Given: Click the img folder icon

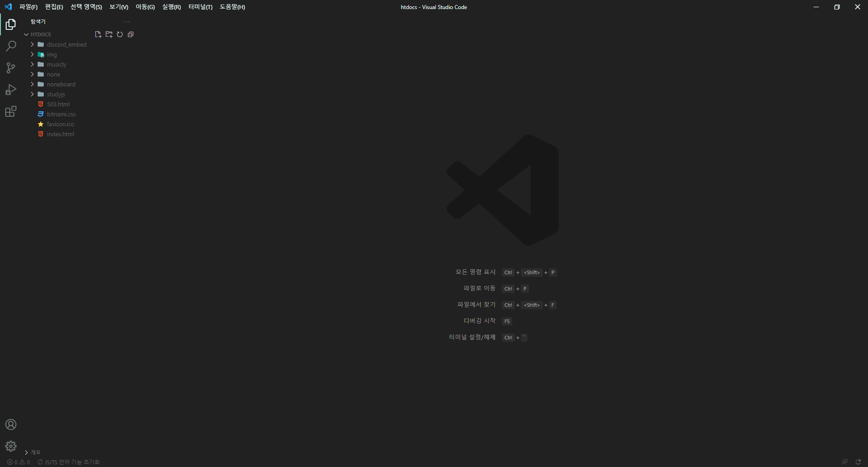Looking at the screenshot, I should (x=41, y=54).
